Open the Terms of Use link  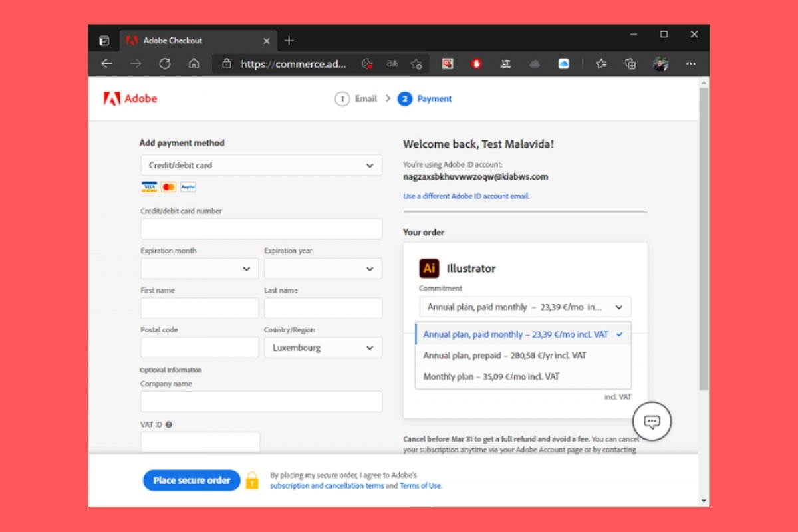[421, 486]
